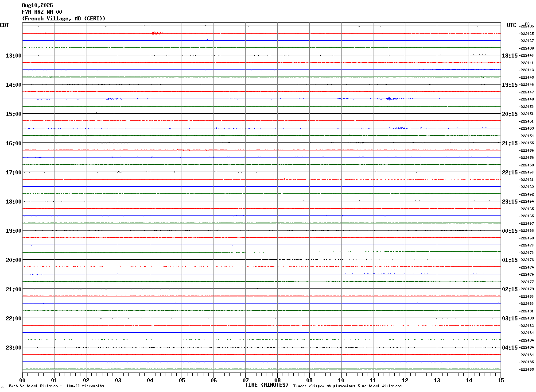Click minute 07 on the bottom axis
This screenshot has height=392, width=536.
point(245,380)
